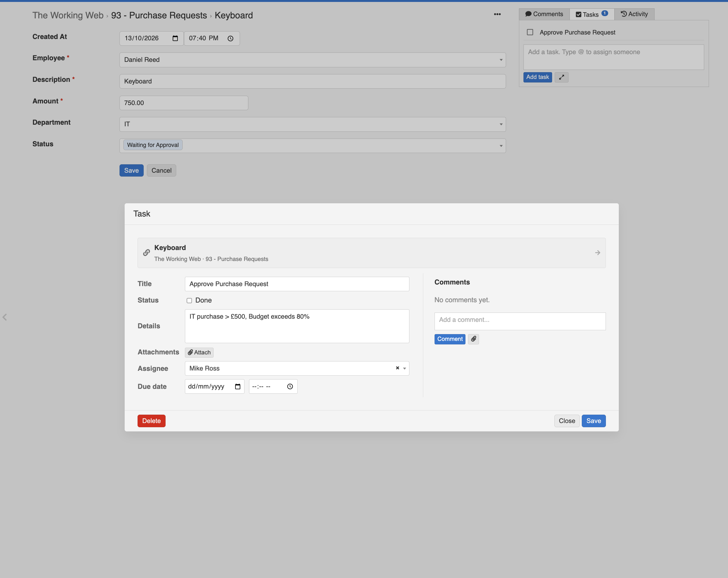The image size is (728, 578).
Task: Open the Created At calendar picker icon
Action: 175,38
